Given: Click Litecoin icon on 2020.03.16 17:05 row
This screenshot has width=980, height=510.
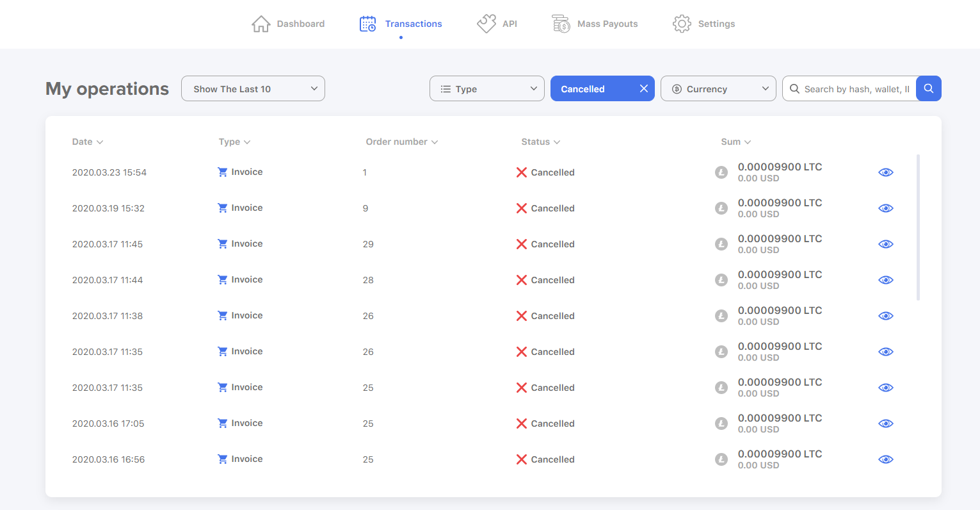Looking at the screenshot, I should point(721,424).
